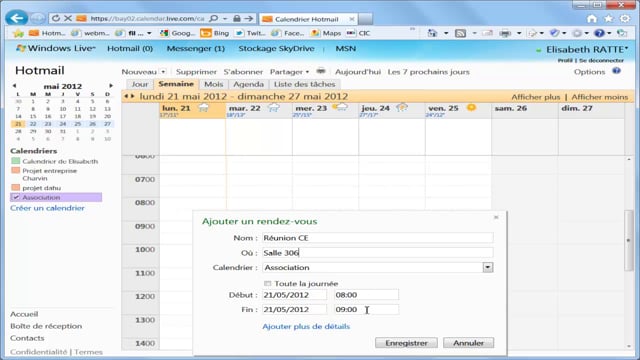Open the Partager dropdown menu
The height and width of the screenshot is (360, 640).
(289, 72)
